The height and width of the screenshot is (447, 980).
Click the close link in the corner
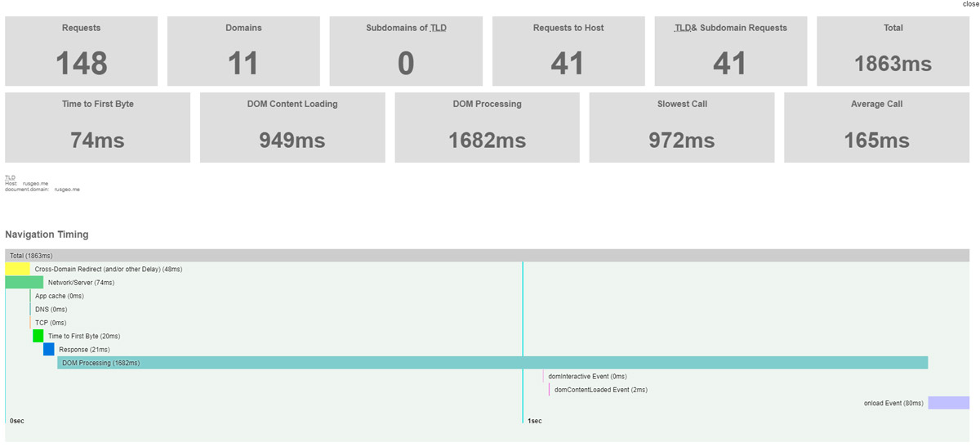(x=971, y=4)
